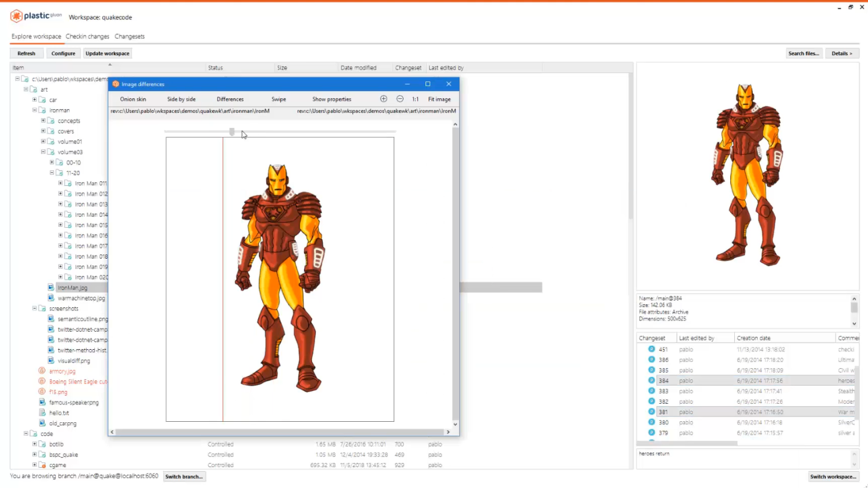The height and width of the screenshot is (488, 868).
Task: Click the zoom in plus icon
Action: click(383, 99)
